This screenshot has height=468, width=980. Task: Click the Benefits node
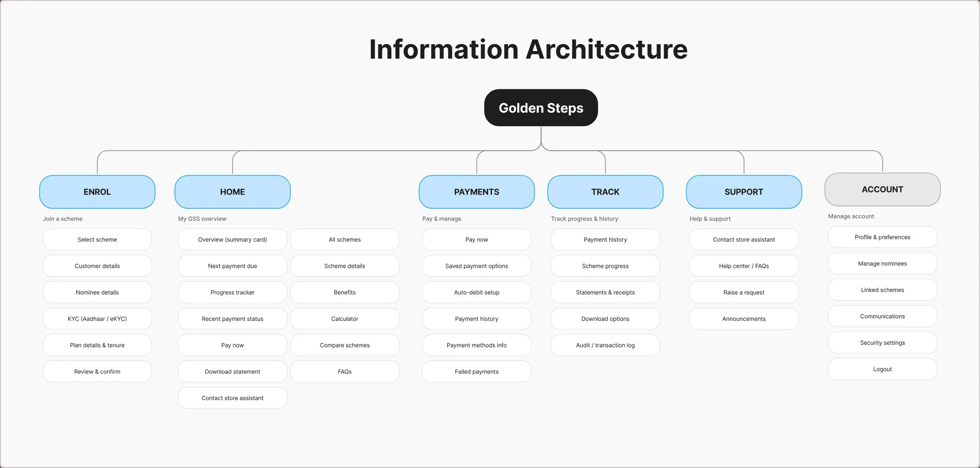click(345, 292)
